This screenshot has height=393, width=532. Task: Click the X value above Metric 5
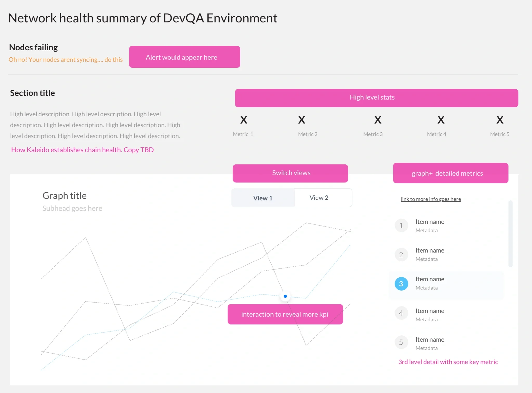tap(500, 120)
